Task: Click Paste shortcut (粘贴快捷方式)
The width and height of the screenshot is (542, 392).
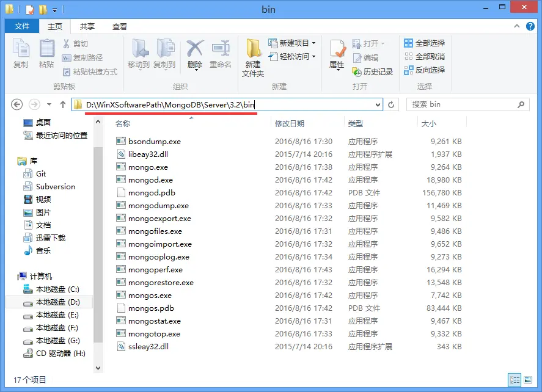Action: (90, 72)
